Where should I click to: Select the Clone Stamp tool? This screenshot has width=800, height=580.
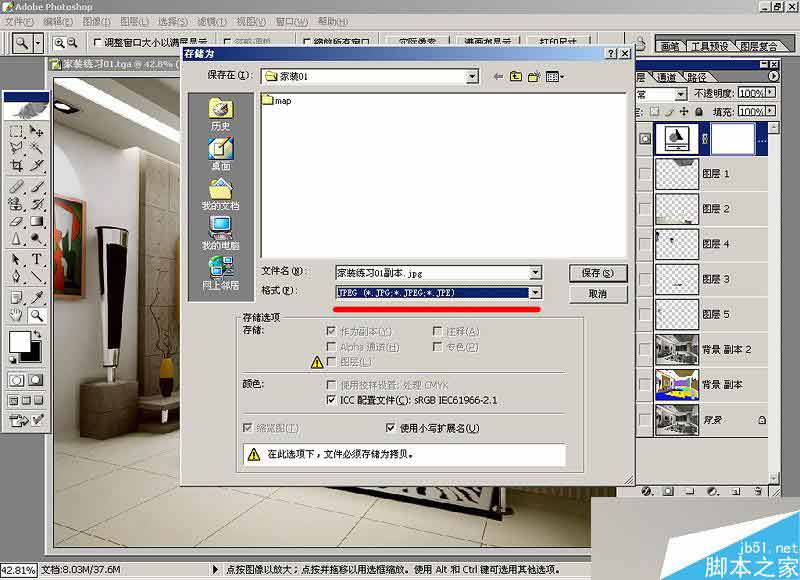[x=16, y=204]
